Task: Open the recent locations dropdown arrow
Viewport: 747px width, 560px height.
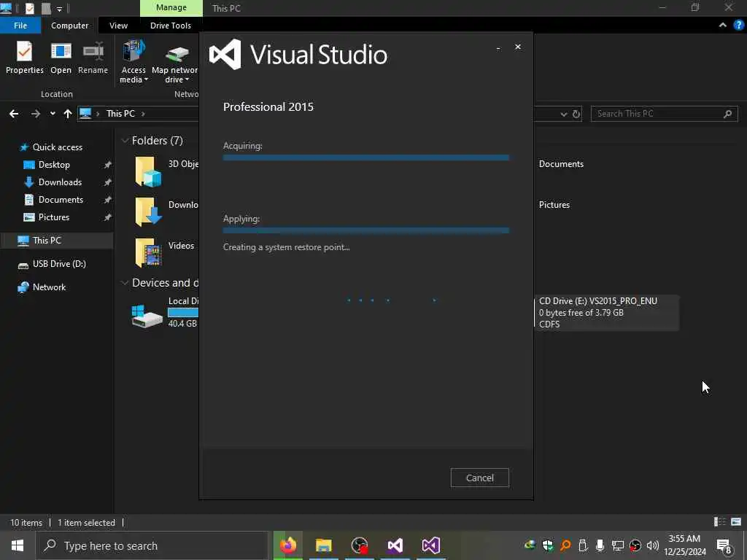Action: click(x=53, y=113)
